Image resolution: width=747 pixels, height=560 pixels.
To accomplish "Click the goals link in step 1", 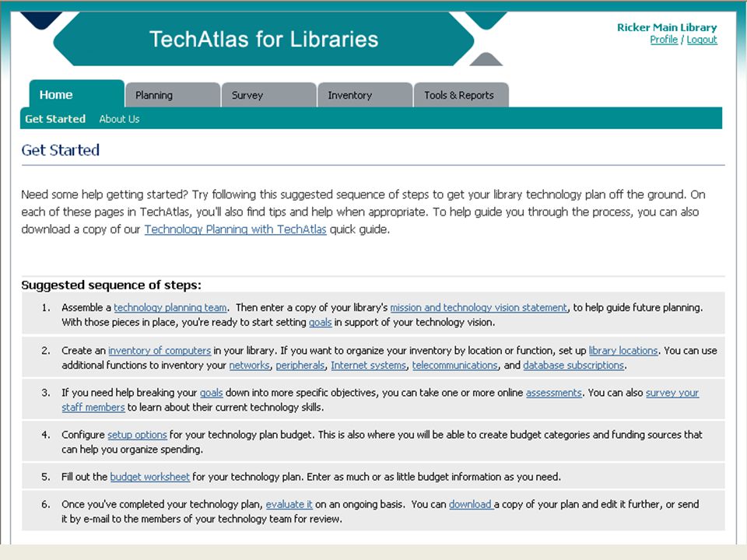I will [320, 322].
